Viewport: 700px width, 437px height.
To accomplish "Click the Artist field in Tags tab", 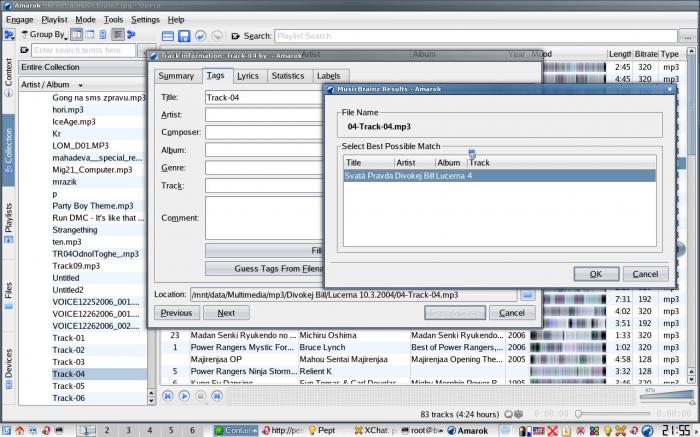I will click(x=264, y=115).
